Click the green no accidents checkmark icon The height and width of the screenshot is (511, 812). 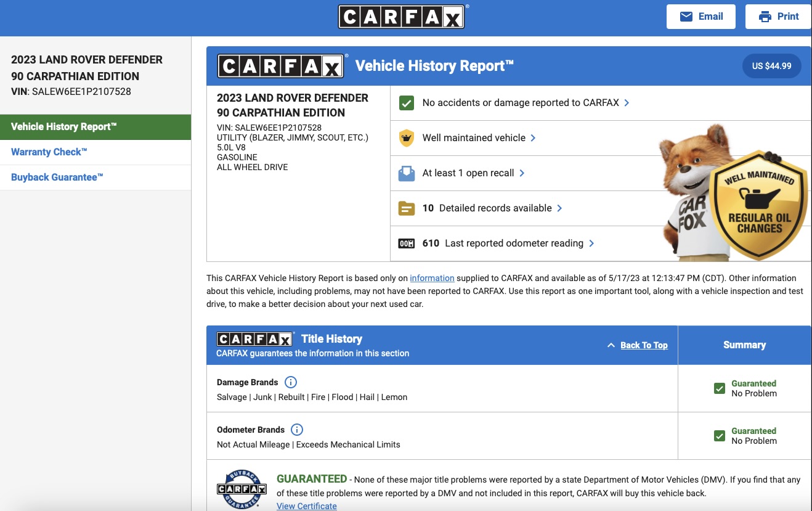pos(406,103)
